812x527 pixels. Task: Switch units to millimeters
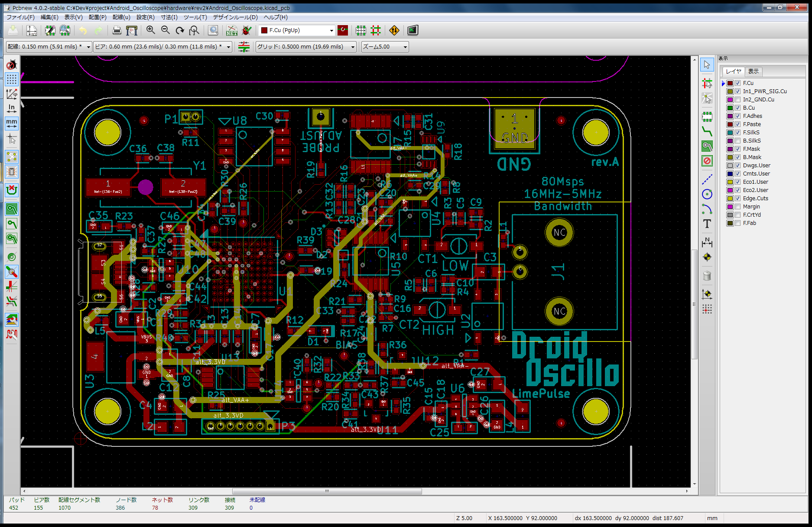(12, 123)
